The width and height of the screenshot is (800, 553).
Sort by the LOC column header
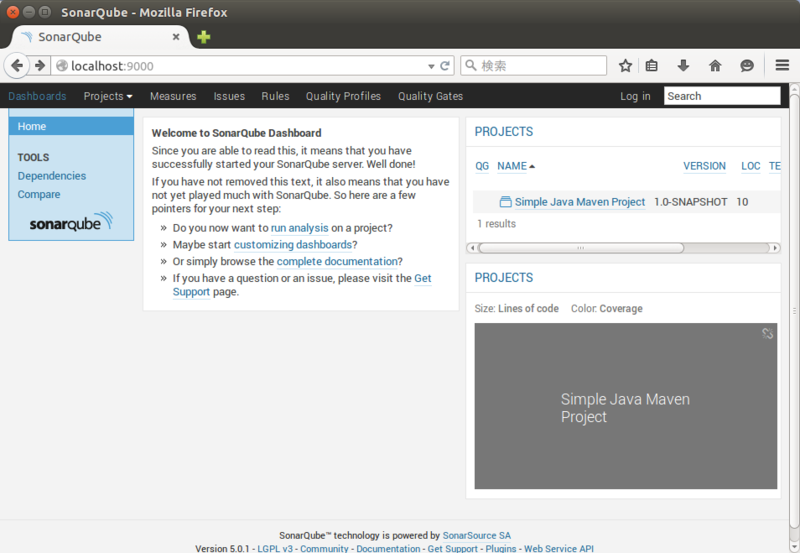coord(751,166)
